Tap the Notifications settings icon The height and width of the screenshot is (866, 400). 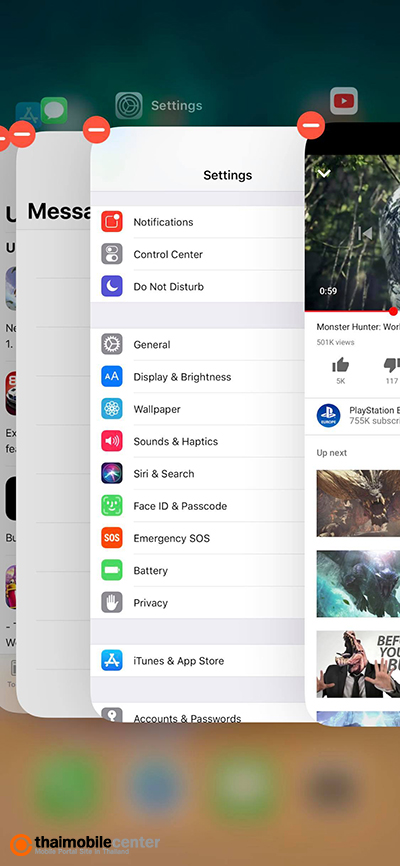[112, 222]
